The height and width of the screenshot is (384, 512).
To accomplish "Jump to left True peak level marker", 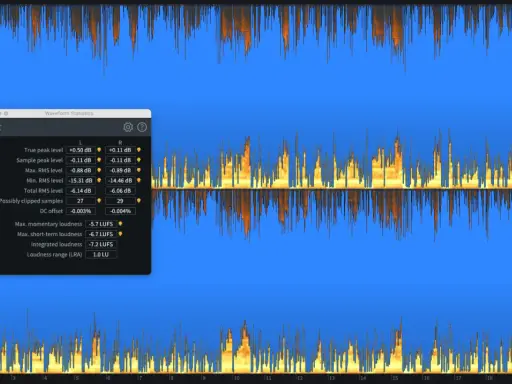I will click(x=99, y=150).
